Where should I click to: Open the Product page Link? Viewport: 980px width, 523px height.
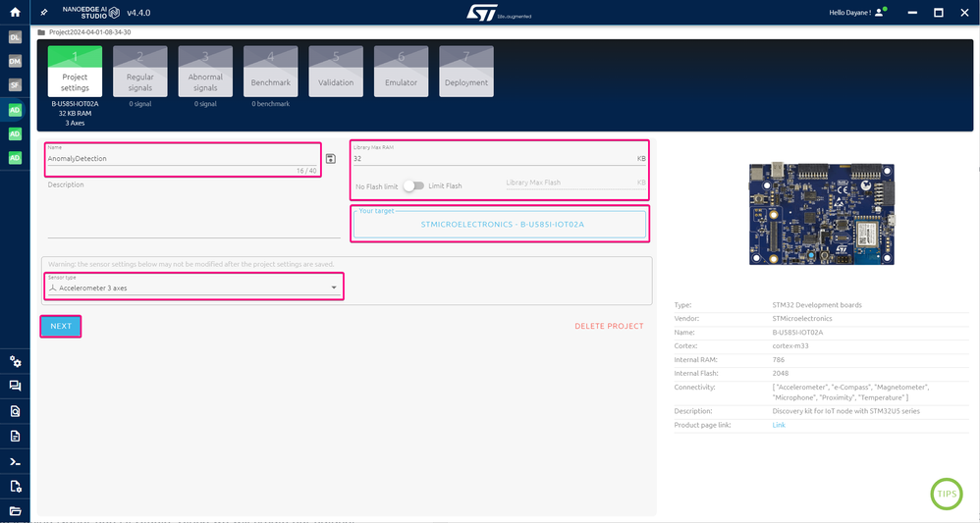pos(779,425)
